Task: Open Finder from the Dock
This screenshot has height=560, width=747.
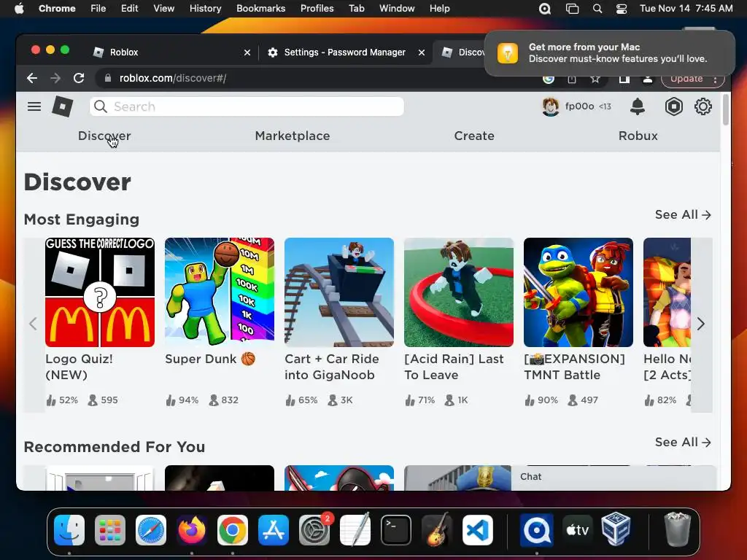Action: pos(69,530)
